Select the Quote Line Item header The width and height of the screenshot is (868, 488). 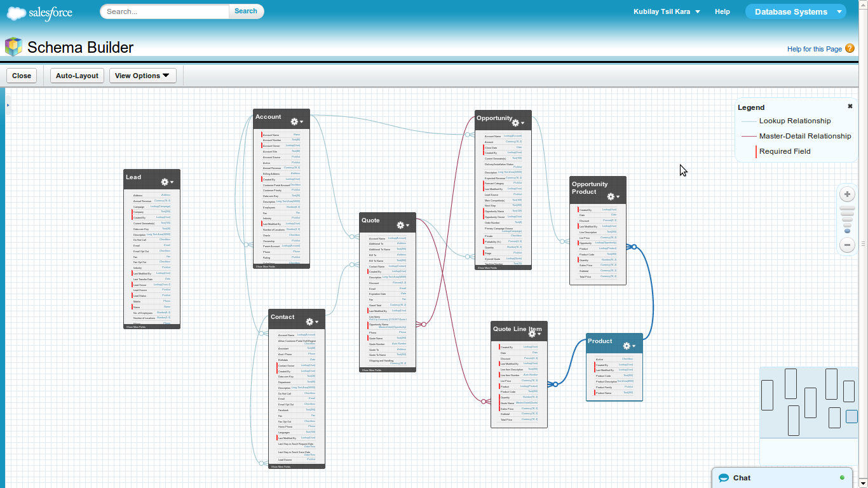(519, 330)
